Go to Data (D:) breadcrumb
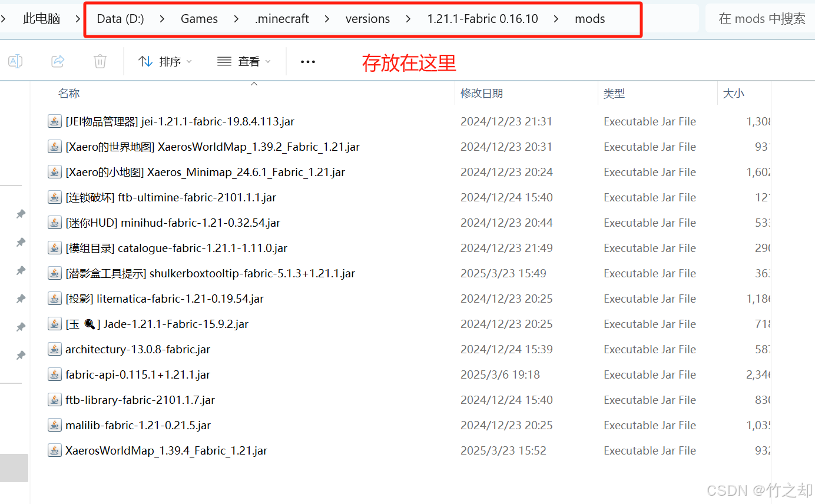 120,19
